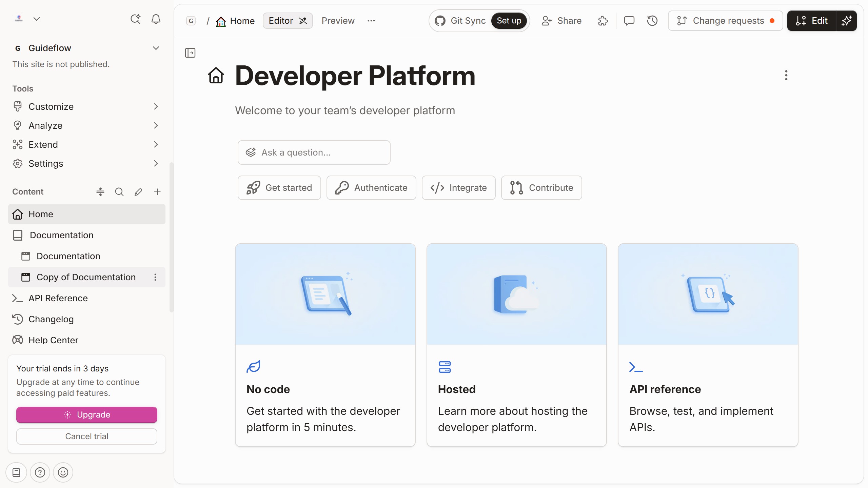Open the AI assistant search icon
The height and width of the screenshot is (488, 868).
pos(136,19)
